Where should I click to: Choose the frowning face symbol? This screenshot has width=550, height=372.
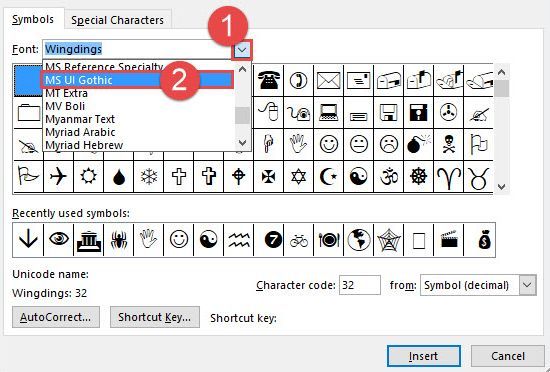point(389,144)
